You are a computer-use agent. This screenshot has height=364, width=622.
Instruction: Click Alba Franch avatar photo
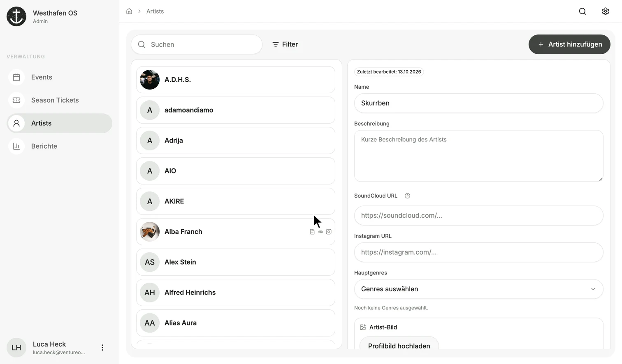(150, 232)
